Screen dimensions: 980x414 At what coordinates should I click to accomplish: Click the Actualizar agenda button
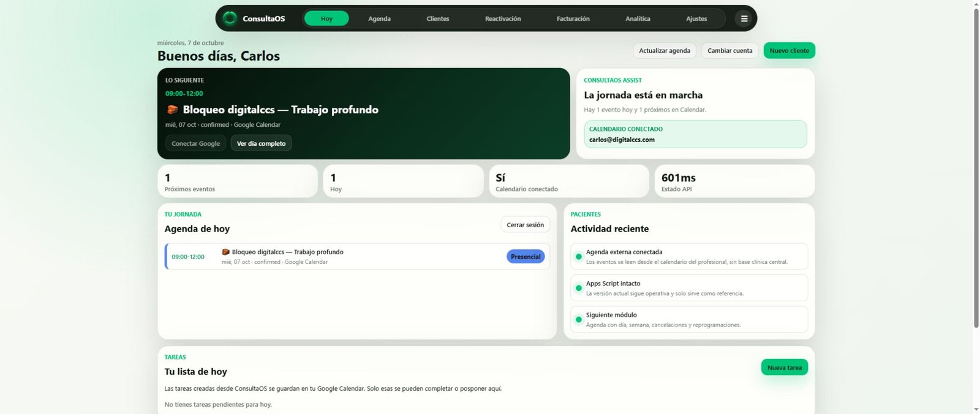point(665,50)
